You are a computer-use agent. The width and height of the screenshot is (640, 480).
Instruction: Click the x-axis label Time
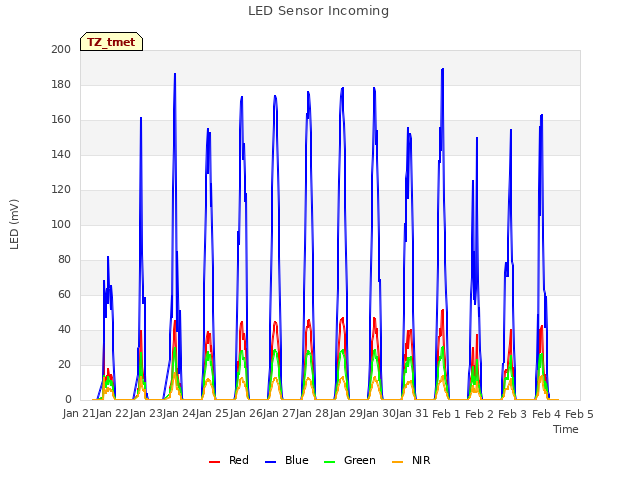(566, 429)
